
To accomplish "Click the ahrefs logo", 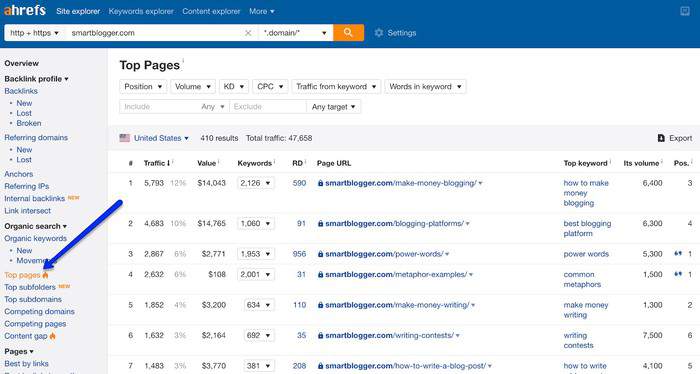I will tap(25, 10).
